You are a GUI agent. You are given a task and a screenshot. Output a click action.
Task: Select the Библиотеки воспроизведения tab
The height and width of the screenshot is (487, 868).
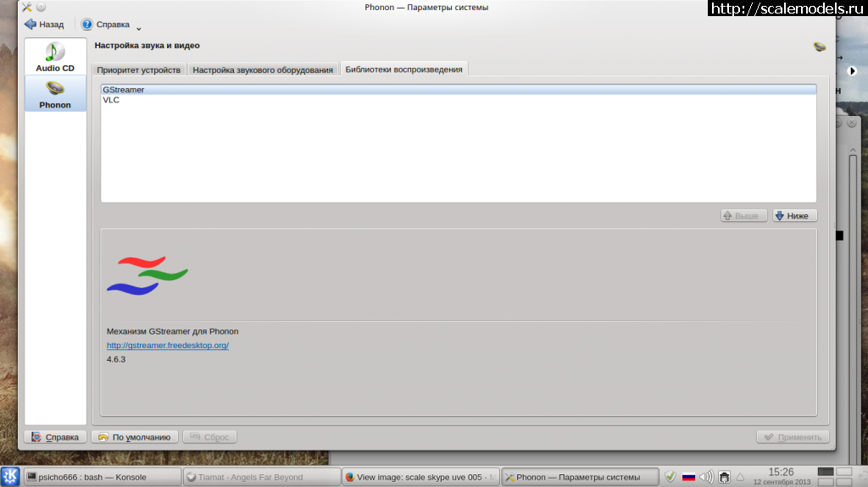coord(403,69)
